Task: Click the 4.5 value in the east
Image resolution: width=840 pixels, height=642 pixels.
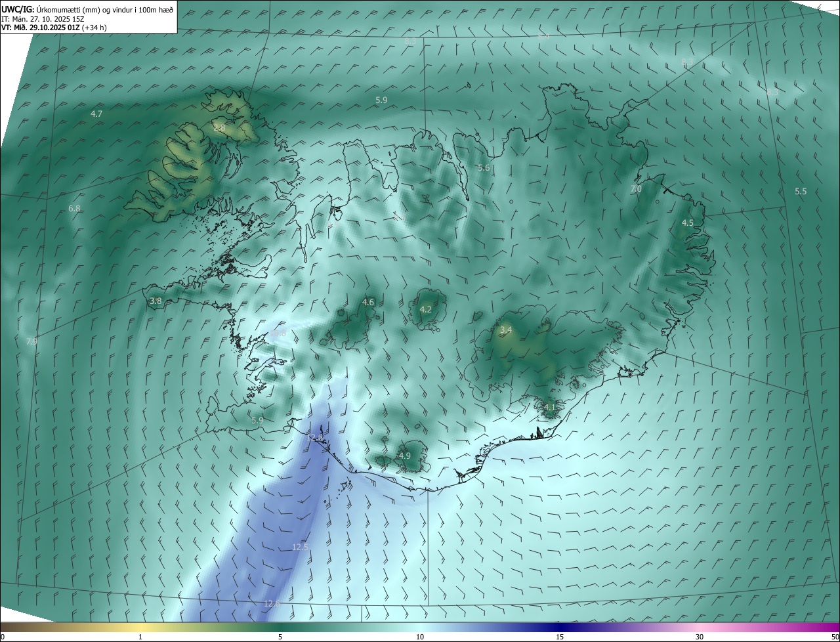Action: (x=687, y=223)
